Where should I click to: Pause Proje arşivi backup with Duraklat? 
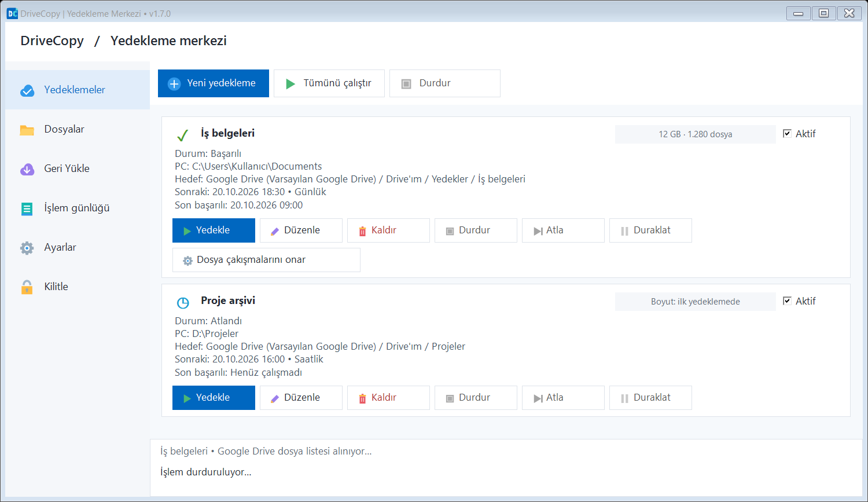(650, 398)
